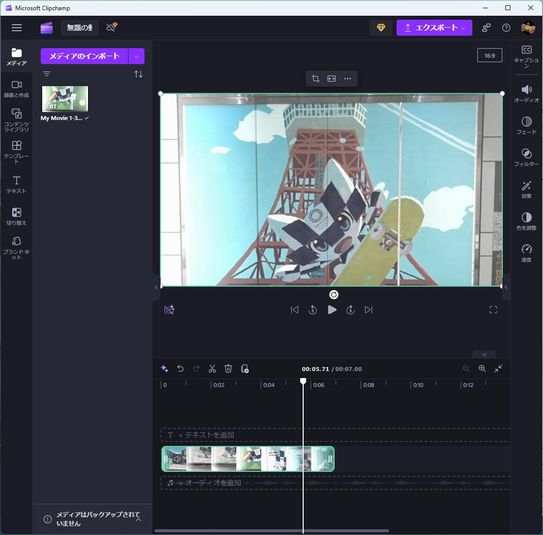The height and width of the screenshot is (535, 543).
Task: Open the 色を調整 color adjust panel
Action: (x=526, y=221)
